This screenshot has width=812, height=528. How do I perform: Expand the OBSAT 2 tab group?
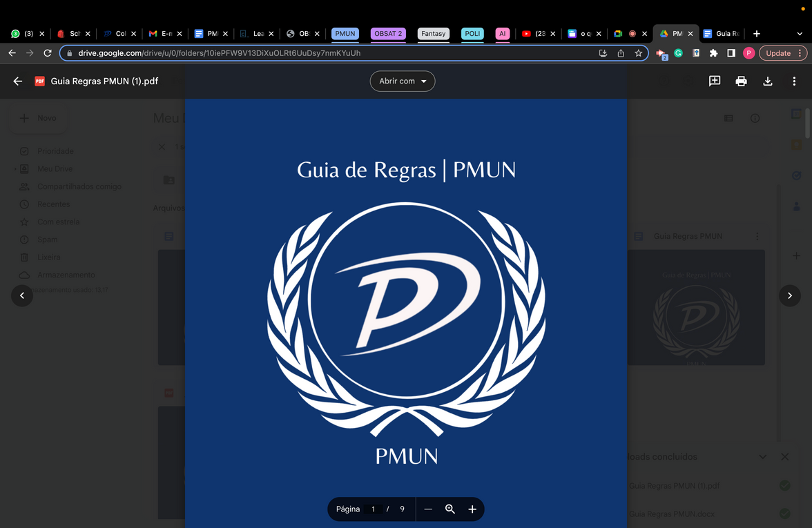tap(388, 34)
